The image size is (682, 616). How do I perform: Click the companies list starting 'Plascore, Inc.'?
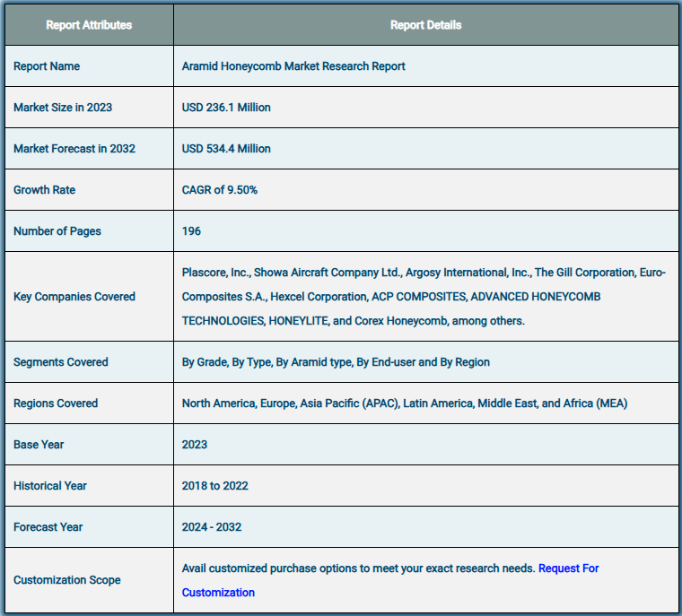(x=424, y=297)
